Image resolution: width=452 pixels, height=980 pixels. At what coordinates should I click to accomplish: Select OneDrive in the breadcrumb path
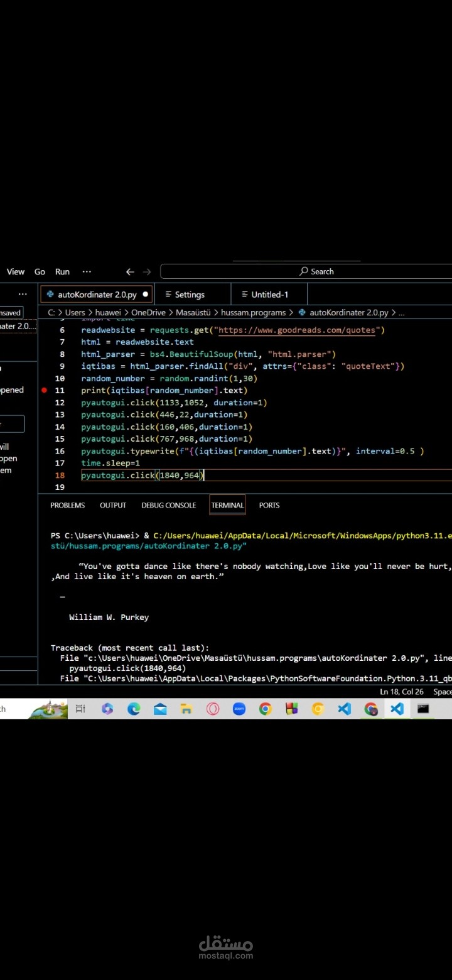click(148, 312)
